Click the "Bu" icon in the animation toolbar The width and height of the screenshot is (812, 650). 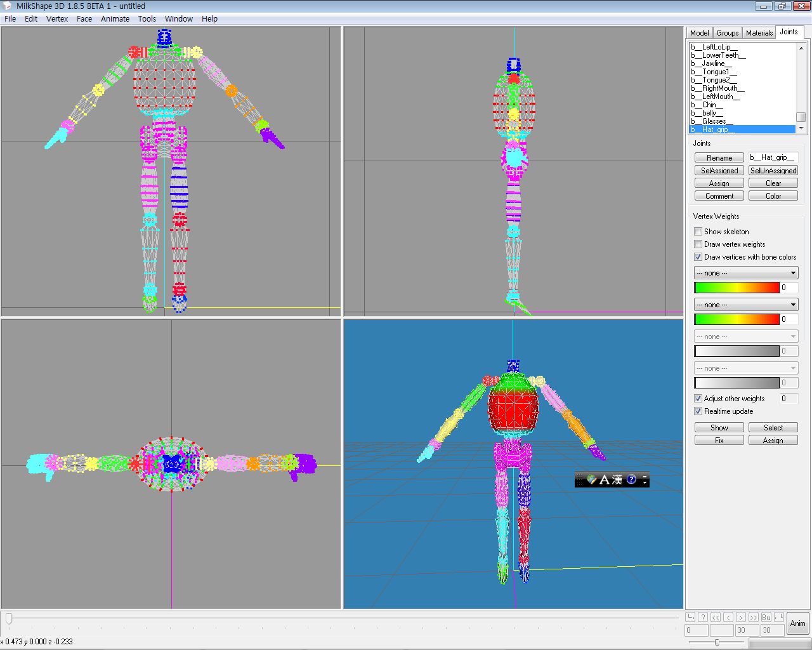(766, 617)
